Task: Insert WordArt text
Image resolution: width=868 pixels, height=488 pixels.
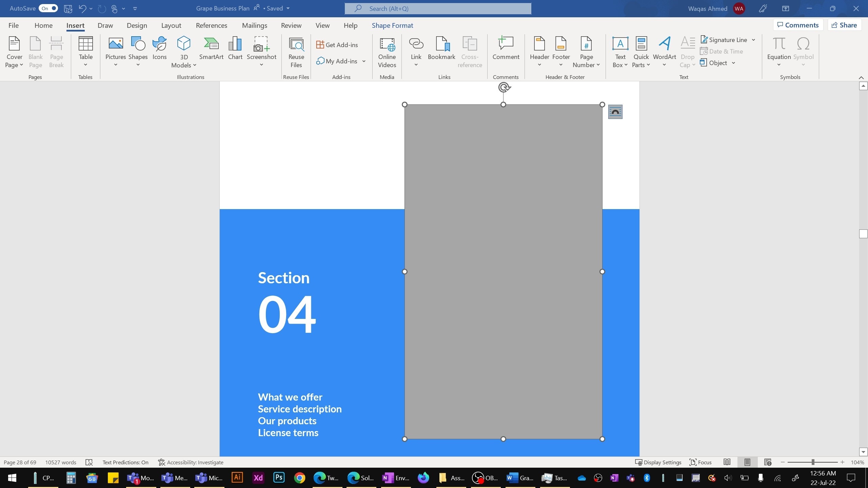Action: (664, 52)
